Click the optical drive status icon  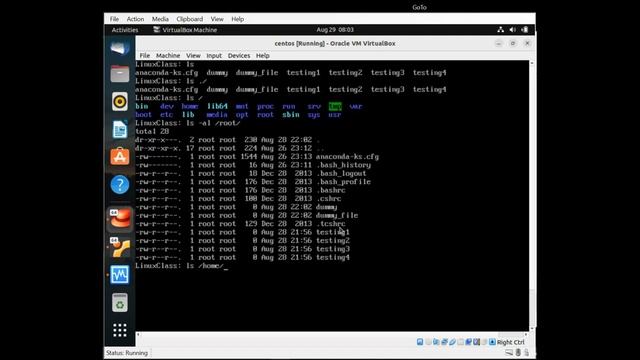(428, 342)
